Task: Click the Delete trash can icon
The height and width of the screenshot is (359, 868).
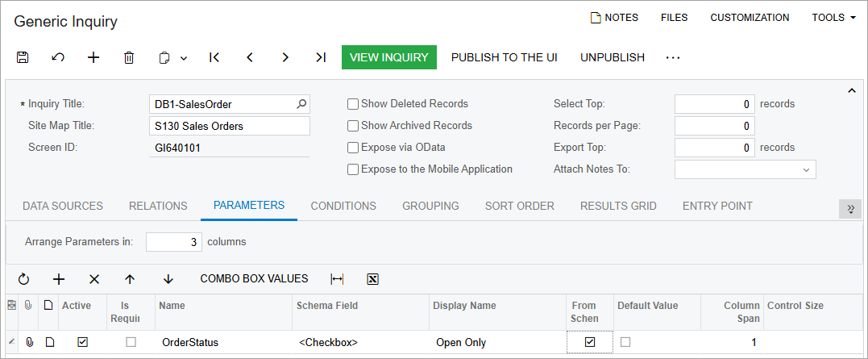Action: (129, 57)
